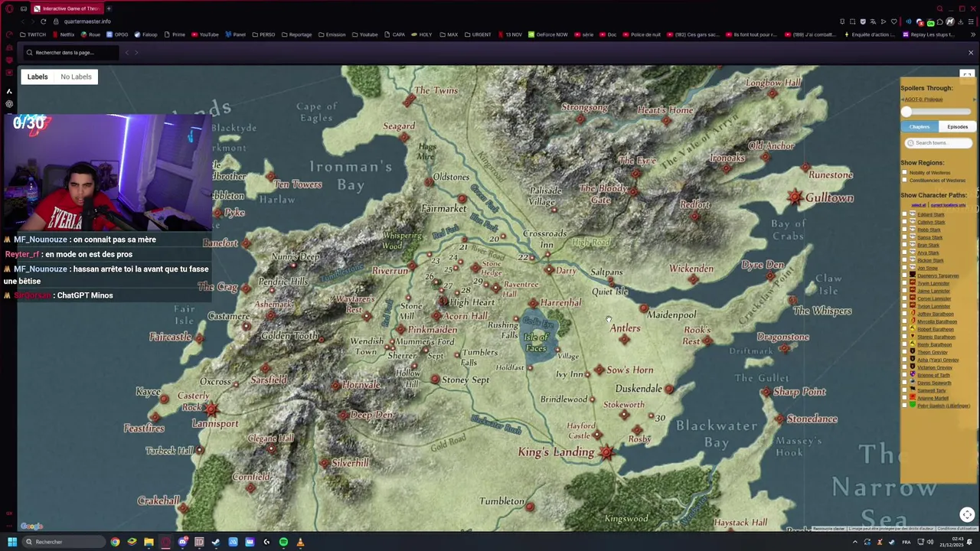Viewport: 980px width, 551px height.
Task: Click the Maidenpool marker
Action: pos(643,309)
